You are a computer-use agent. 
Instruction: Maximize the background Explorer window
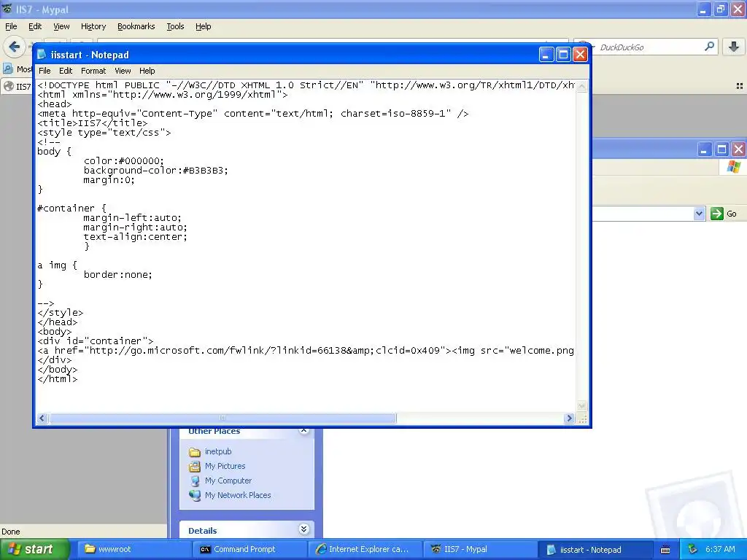pyautogui.click(x=721, y=149)
